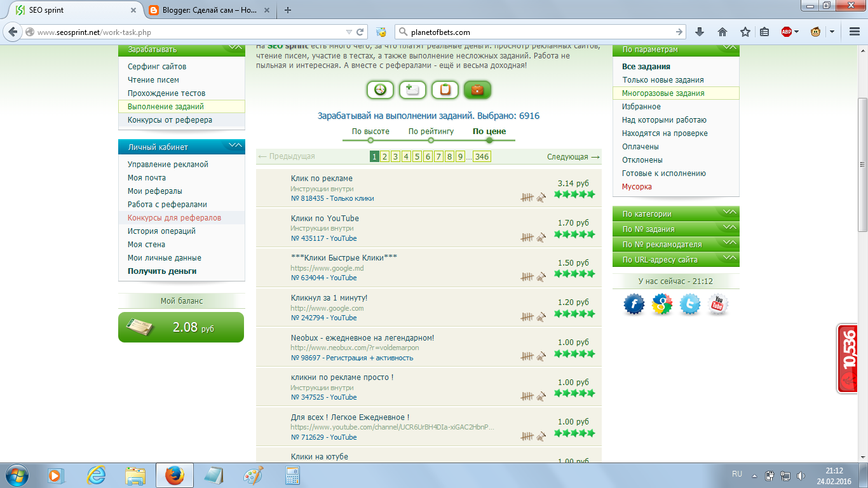
Task: Collapse the "По параметрам" filter block
Action: 729,48
